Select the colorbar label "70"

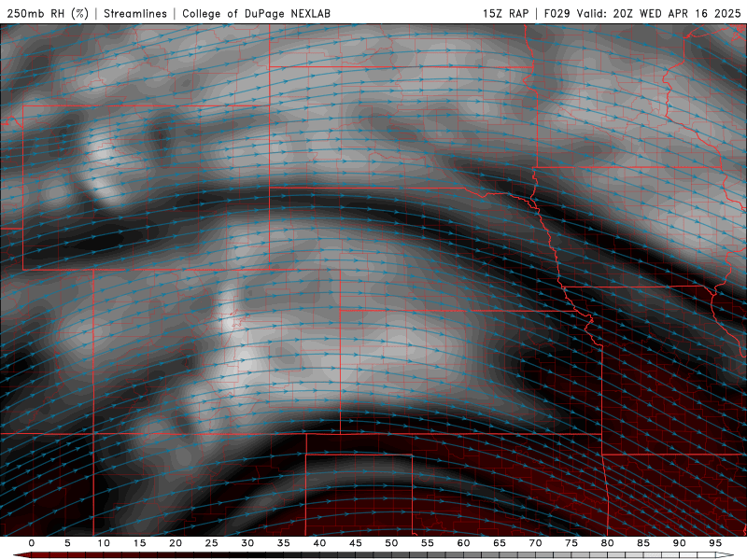coord(535,543)
